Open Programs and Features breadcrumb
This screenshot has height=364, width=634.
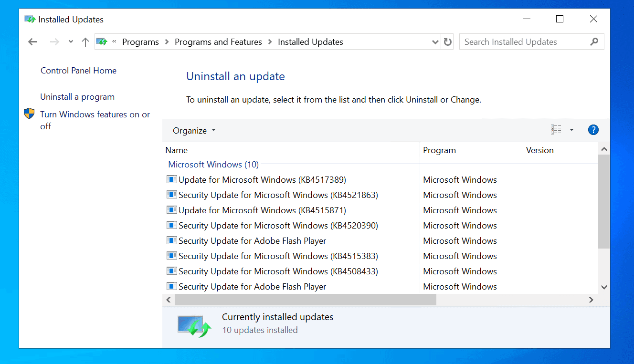pos(218,42)
